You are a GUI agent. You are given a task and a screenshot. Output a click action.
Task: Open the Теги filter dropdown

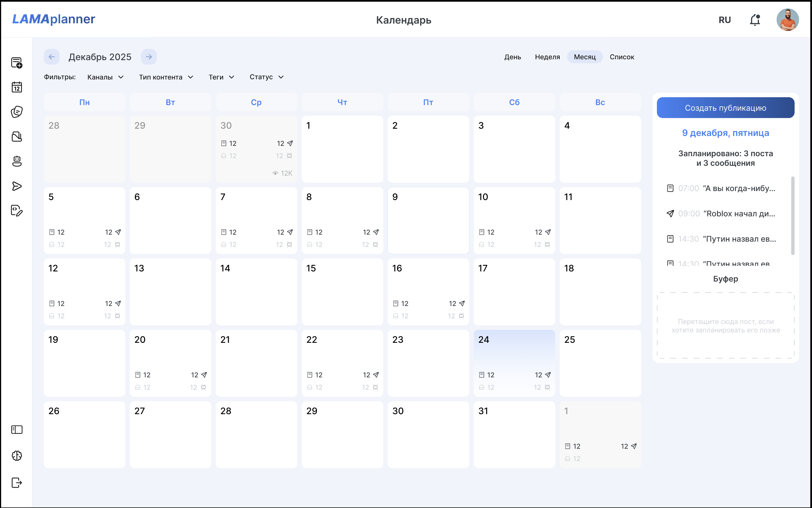tap(221, 77)
